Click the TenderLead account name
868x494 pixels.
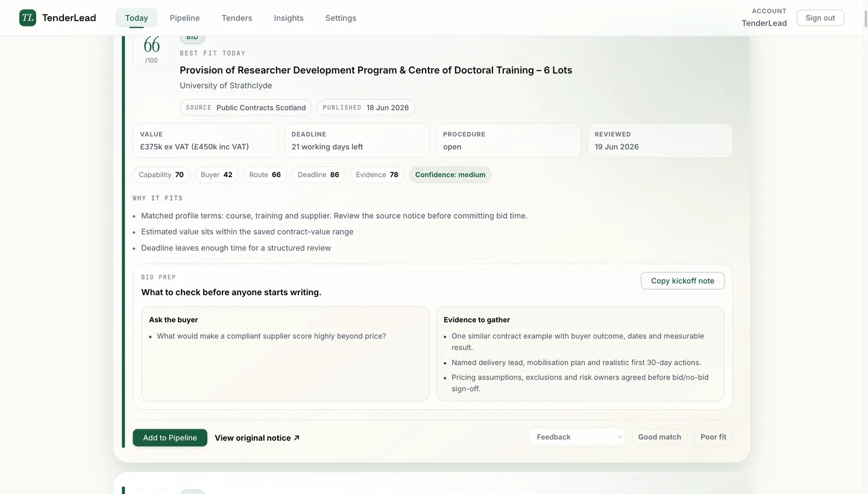coord(764,23)
